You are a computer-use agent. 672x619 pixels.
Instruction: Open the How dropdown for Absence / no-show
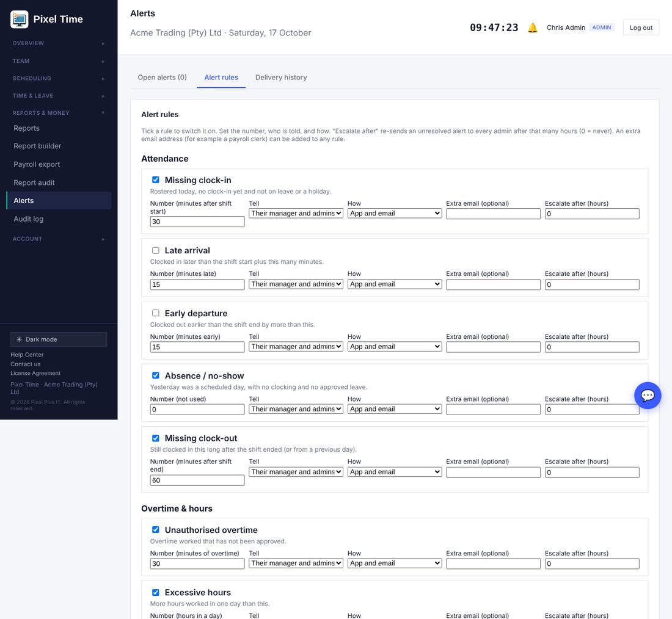(x=394, y=409)
